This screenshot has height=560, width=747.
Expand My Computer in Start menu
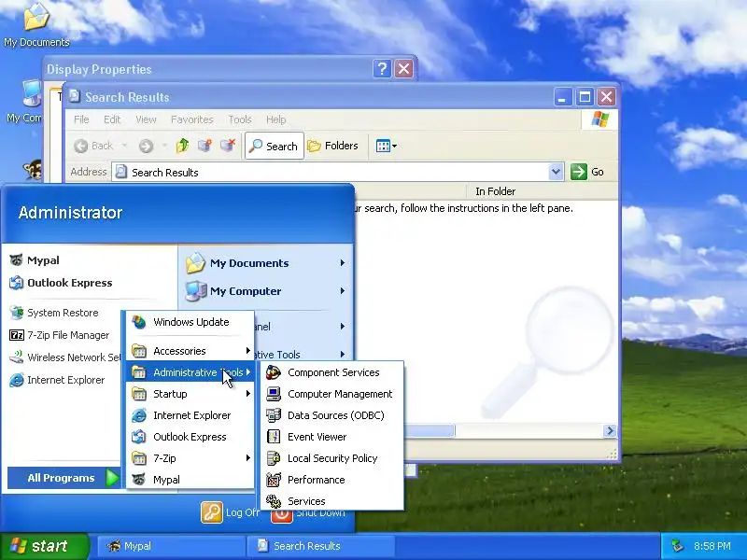pyautogui.click(x=266, y=291)
